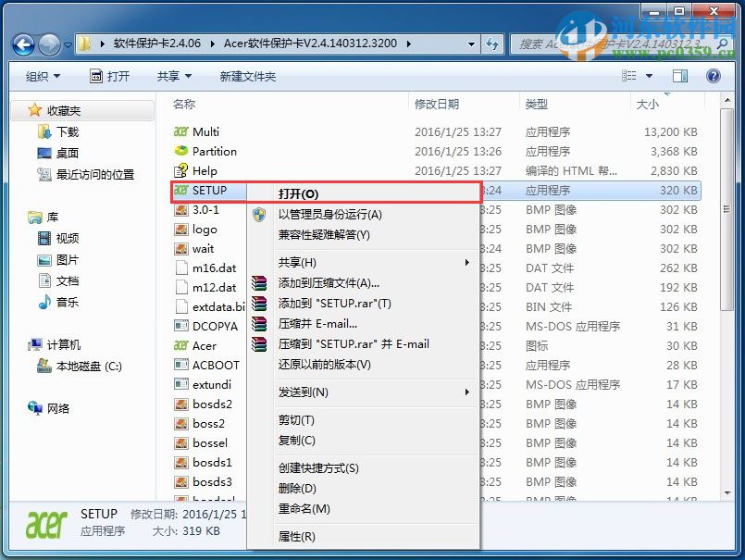This screenshot has width=745, height=560.
Task: Open the 共享 toolbar menu
Action: [x=169, y=76]
